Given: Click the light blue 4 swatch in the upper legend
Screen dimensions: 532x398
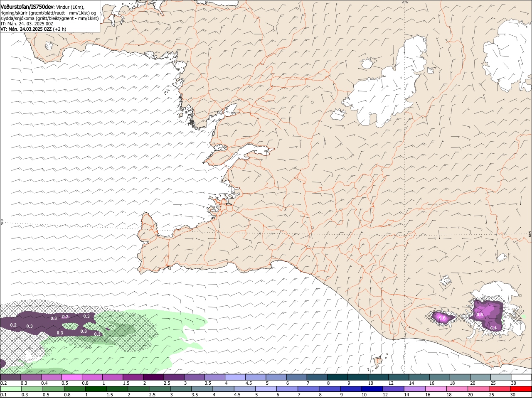Looking at the screenshot, I should (235, 377).
